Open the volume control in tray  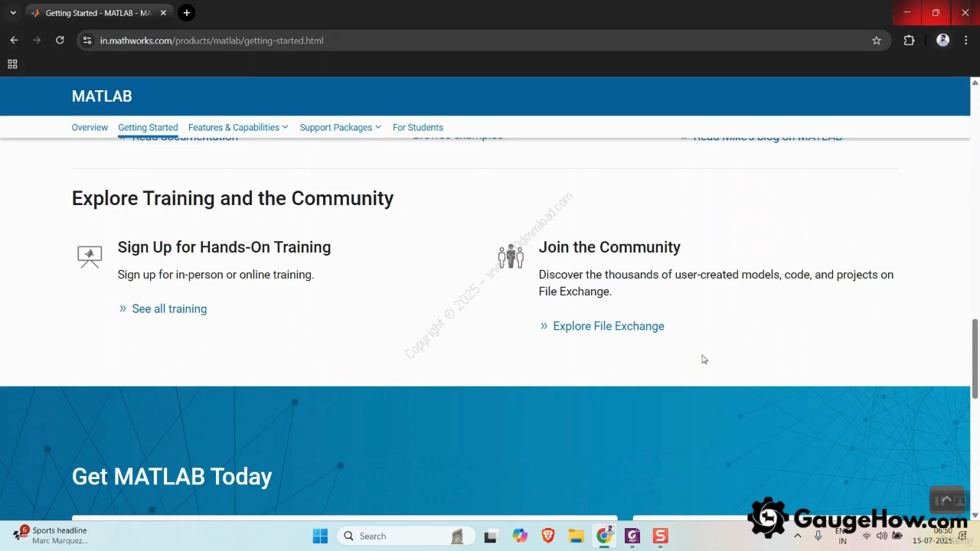coord(882,536)
